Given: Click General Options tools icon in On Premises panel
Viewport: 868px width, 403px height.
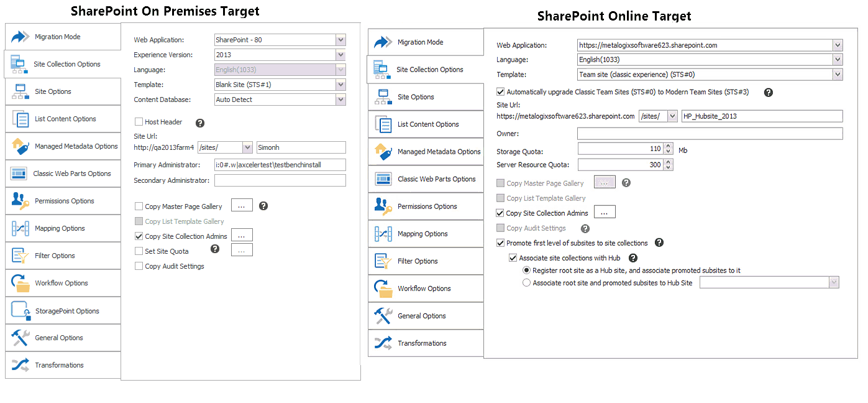Looking at the screenshot, I should (x=21, y=338).
